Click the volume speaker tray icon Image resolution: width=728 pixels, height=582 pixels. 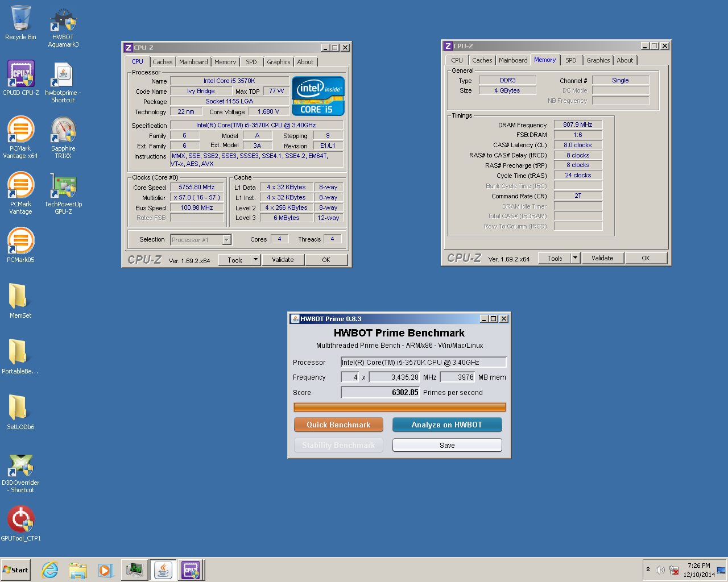pyautogui.click(x=660, y=570)
